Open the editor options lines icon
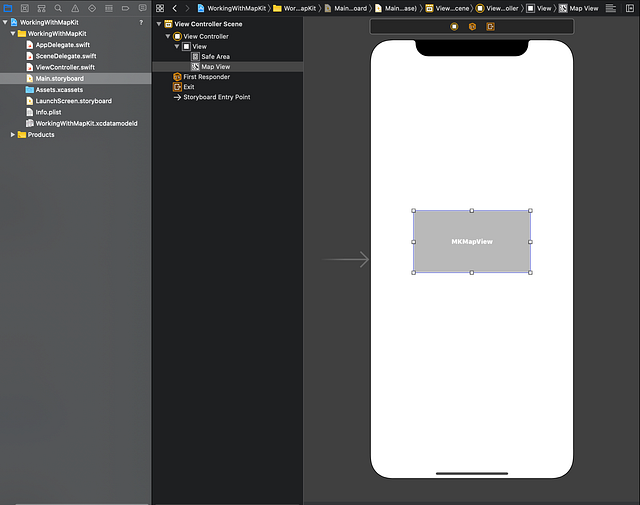This screenshot has width=640, height=505. point(611,8)
